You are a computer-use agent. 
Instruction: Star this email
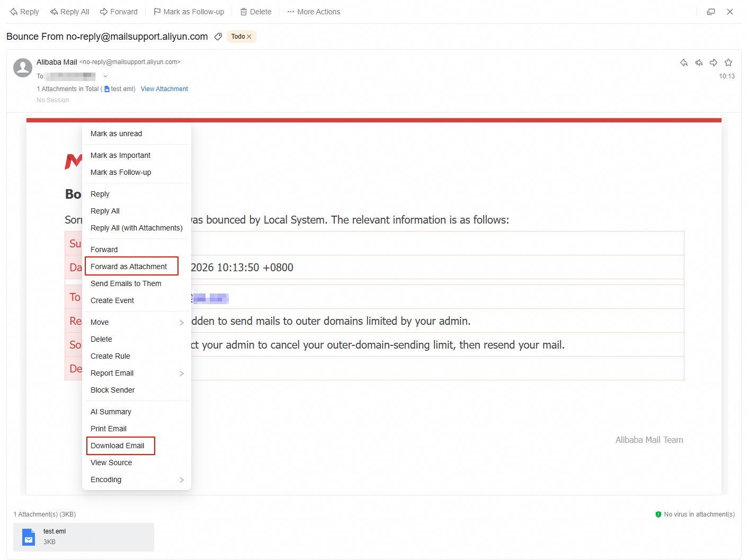[x=728, y=63]
